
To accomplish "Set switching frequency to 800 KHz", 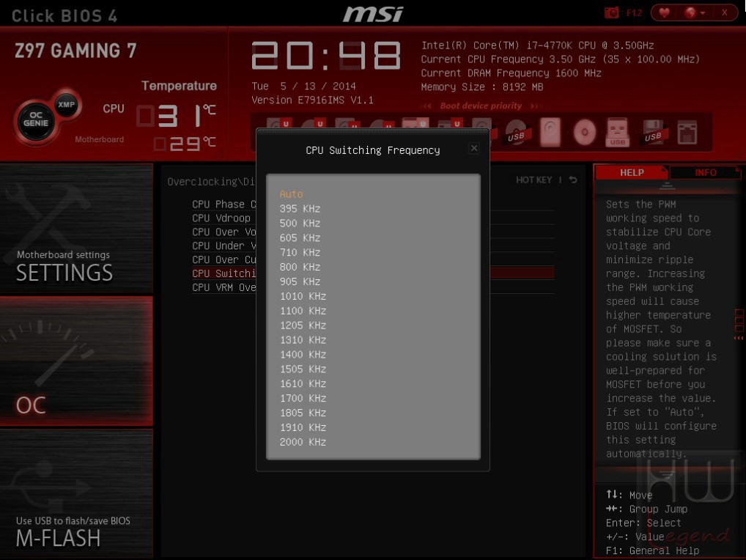I will point(300,267).
